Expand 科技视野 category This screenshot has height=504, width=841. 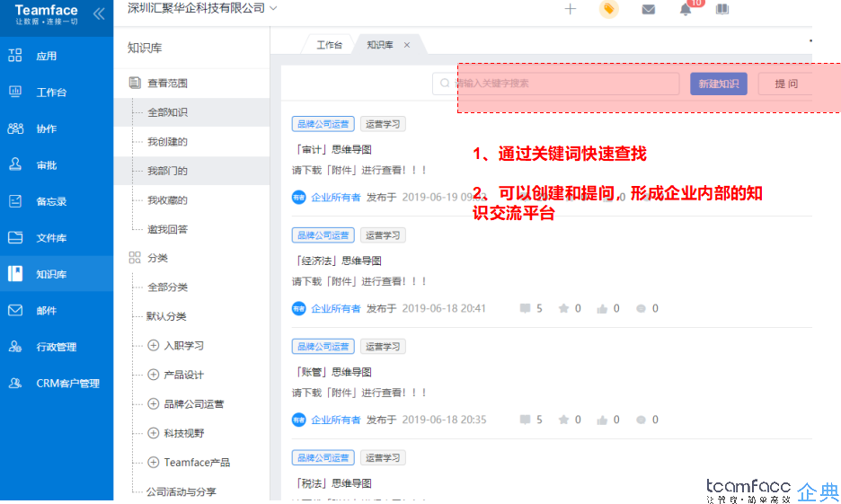tap(154, 433)
